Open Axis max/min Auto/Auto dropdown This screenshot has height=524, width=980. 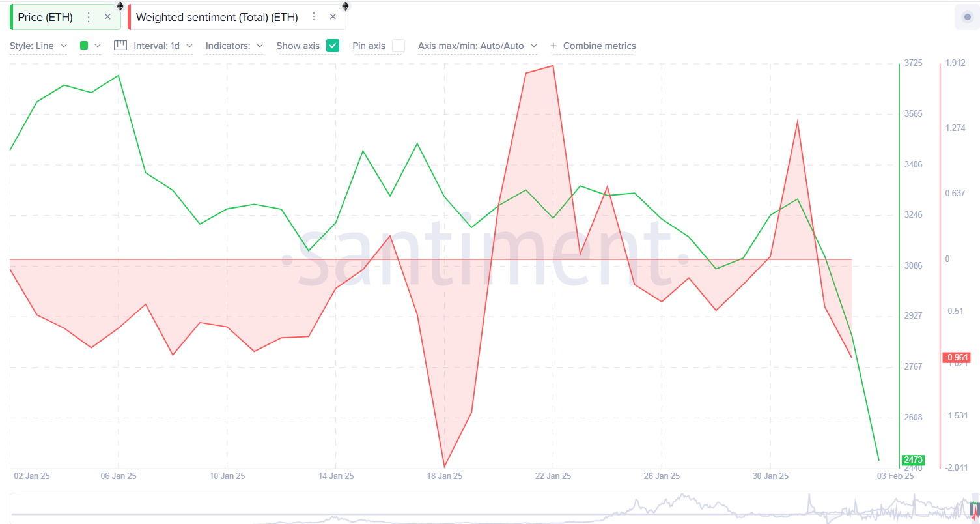click(478, 46)
